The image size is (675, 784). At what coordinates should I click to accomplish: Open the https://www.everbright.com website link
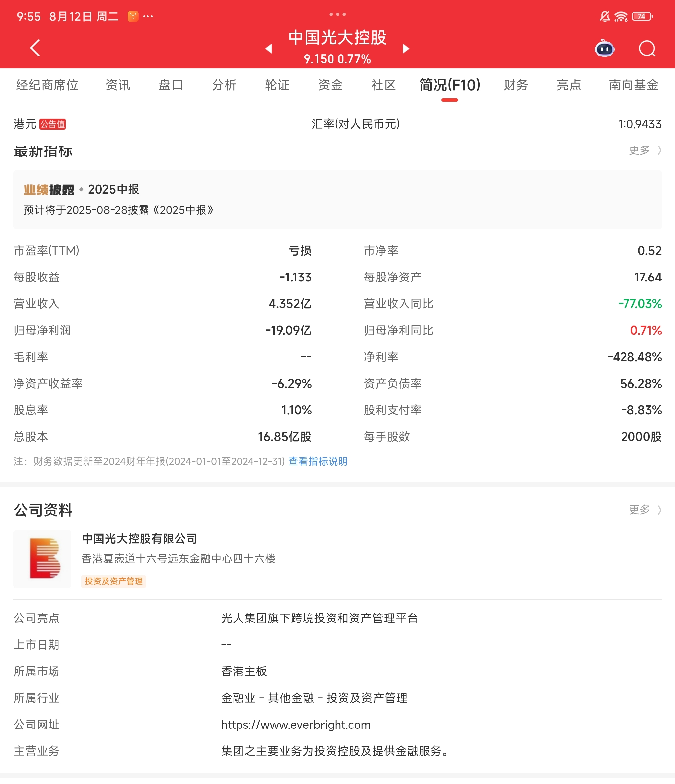click(296, 725)
